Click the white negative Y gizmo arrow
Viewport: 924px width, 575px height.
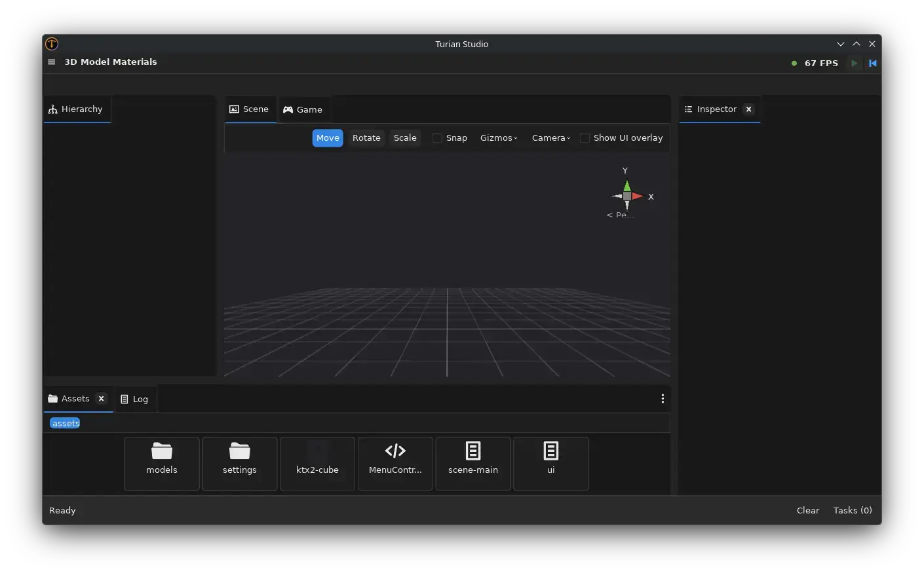coord(627,206)
